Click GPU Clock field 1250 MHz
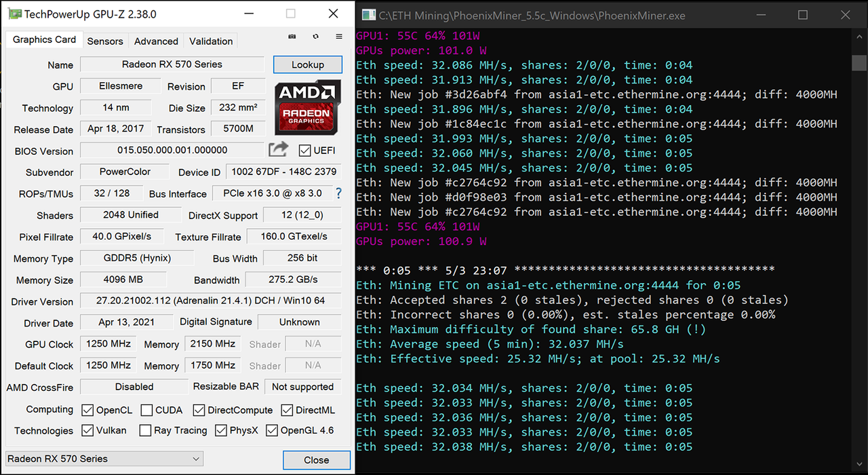This screenshot has height=475, width=868. click(x=108, y=344)
